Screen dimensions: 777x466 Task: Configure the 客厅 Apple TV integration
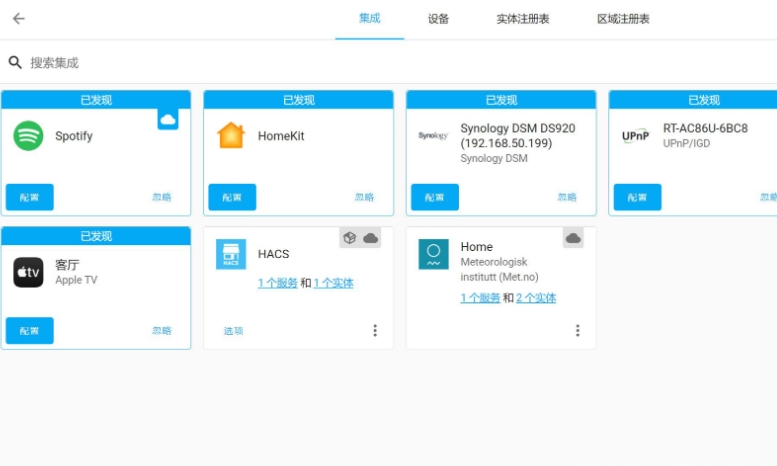(30, 331)
